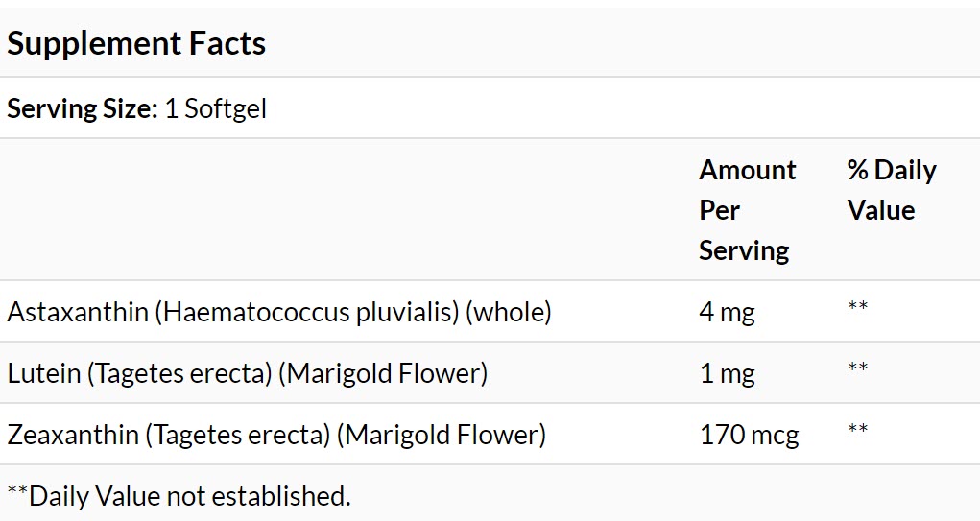
Task: Click the Zeaxanthin daily value asterisks
Action: 857,428
